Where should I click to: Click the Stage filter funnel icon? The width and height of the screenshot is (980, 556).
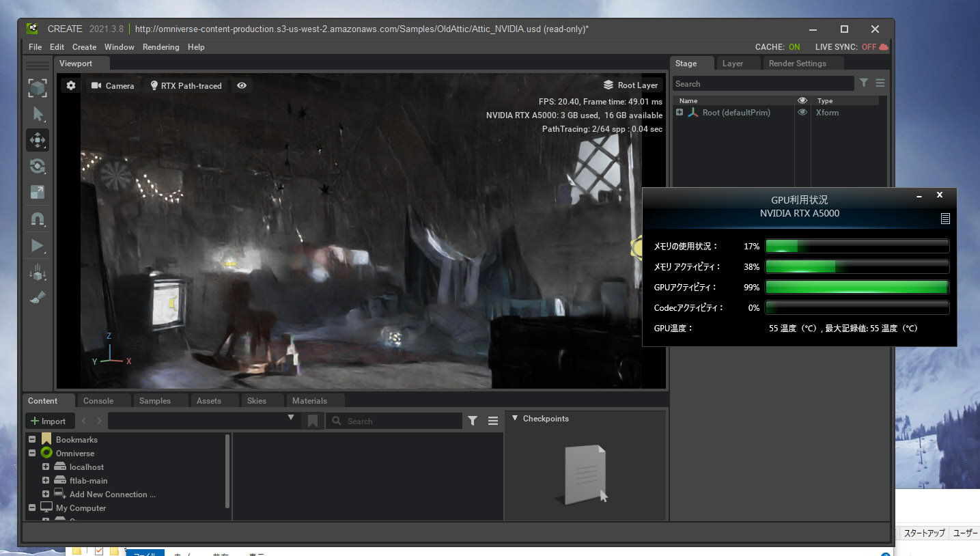864,83
